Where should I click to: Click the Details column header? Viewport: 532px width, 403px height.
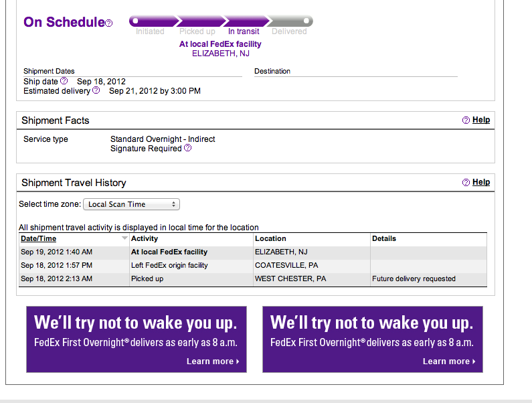pyautogui.click(x=384, y=239)
